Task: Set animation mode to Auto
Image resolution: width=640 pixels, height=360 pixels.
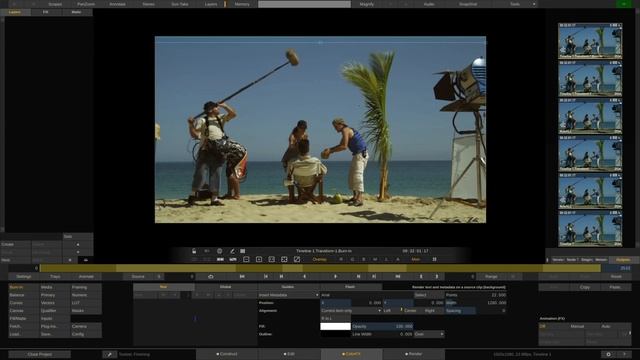Action: (606, 326)
